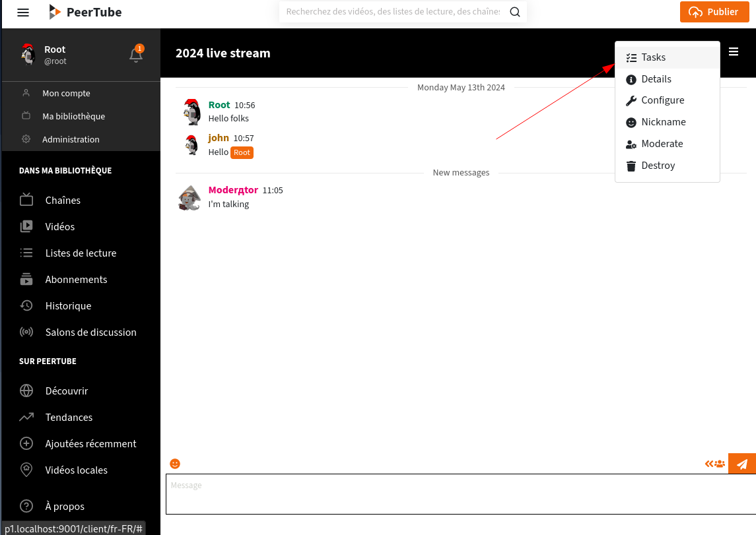Click the Destroy trash icon

coord(631,166)
